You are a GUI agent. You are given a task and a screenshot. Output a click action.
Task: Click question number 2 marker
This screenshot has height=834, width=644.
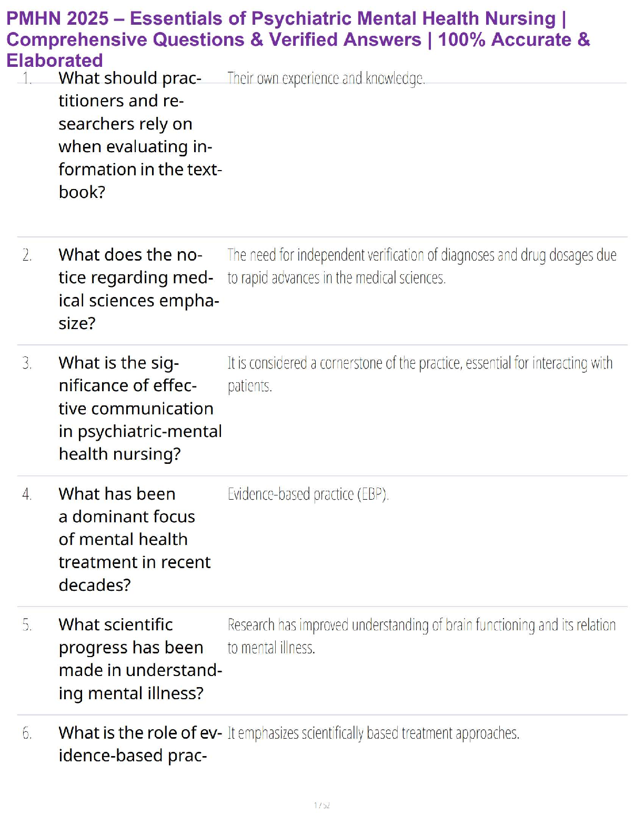tap(27, 255)
